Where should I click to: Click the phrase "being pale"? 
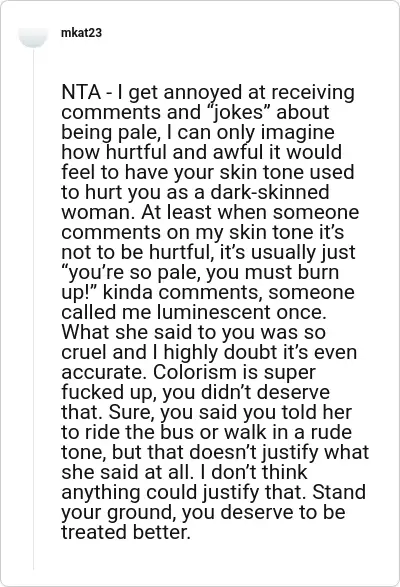[x=111, y=133]
